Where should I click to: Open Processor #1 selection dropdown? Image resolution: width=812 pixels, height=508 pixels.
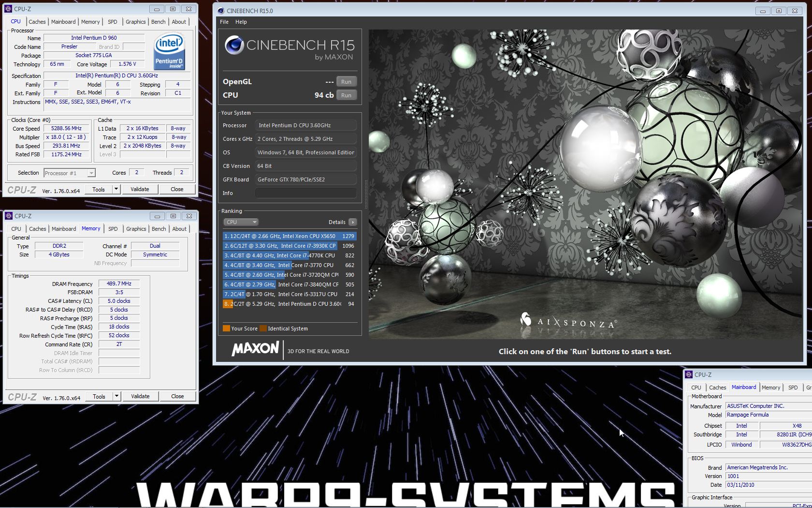(70, 173)
